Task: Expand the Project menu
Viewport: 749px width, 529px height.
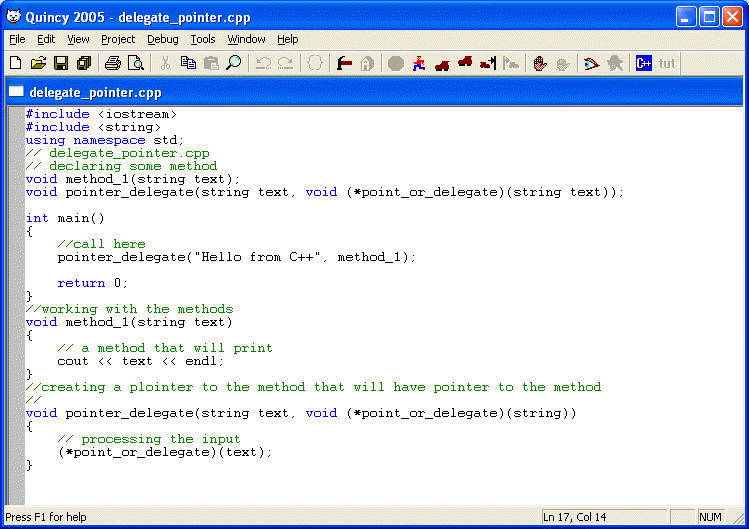Action: (118, 39)
